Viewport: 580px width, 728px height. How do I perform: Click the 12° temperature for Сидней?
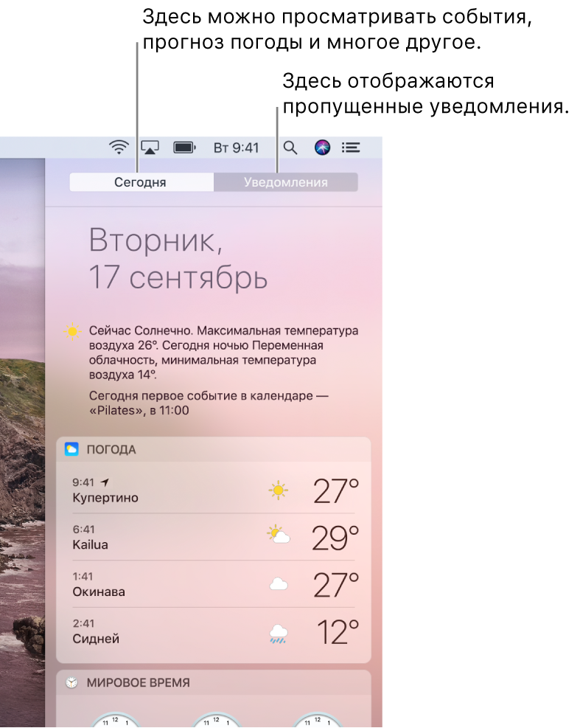[338, 632]
